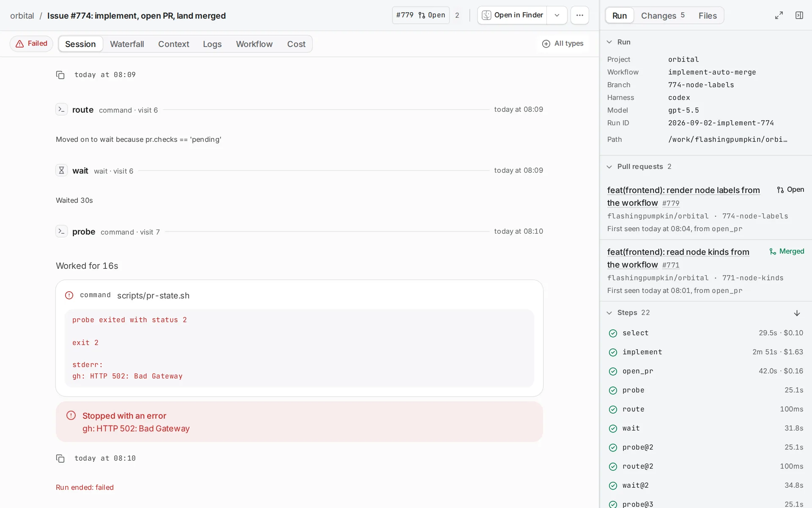Collapse the Steps section

609,313
